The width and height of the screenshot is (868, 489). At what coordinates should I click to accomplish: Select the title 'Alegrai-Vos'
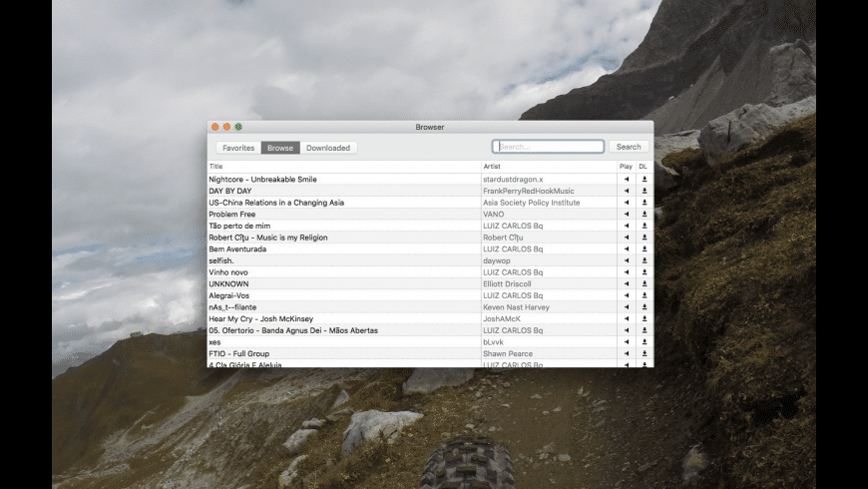click(x=229, y=295)
